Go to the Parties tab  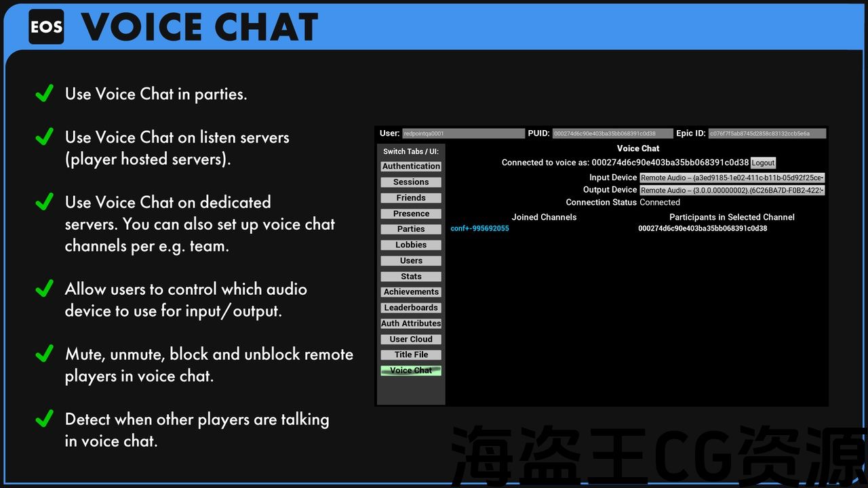(x=411, y=229)
